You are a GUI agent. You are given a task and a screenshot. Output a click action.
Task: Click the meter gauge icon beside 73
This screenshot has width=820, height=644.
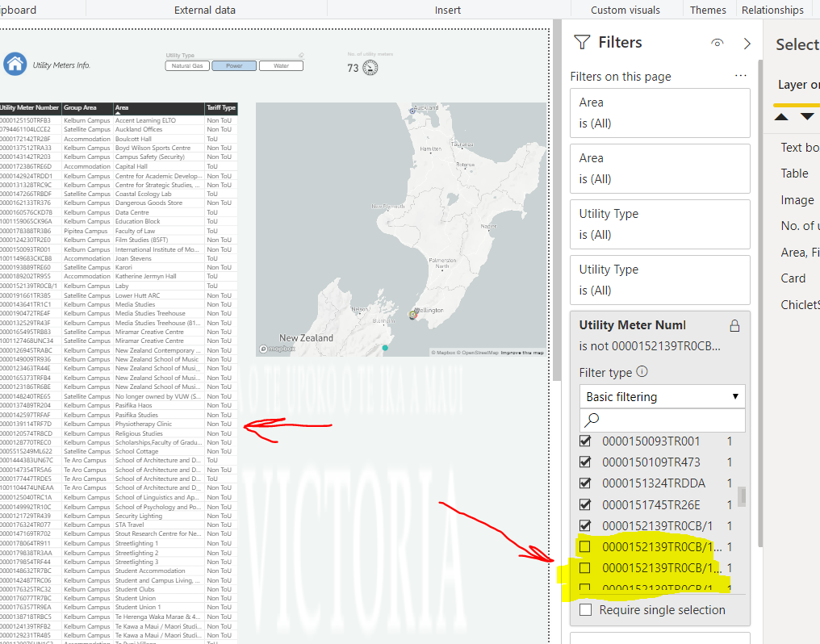coord(370,68)
